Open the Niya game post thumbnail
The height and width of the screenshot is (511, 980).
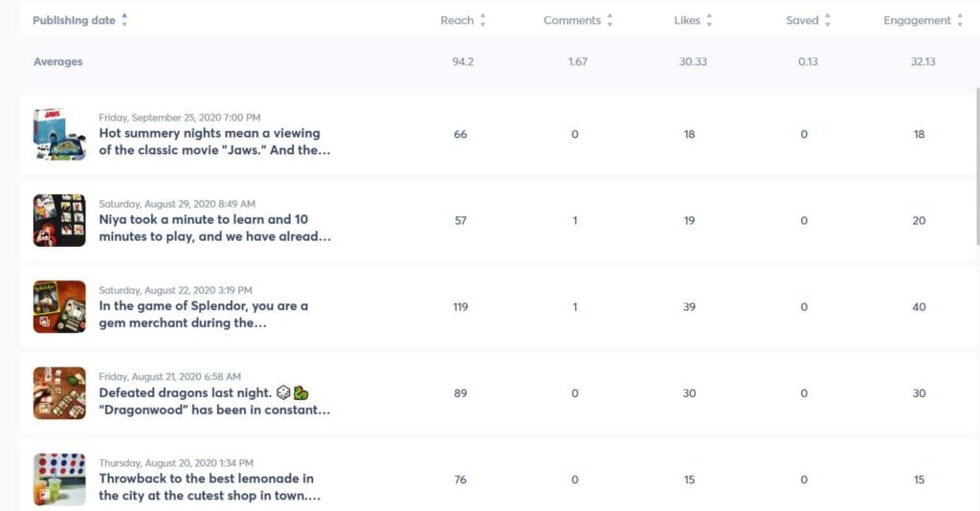tap(59, 220)
